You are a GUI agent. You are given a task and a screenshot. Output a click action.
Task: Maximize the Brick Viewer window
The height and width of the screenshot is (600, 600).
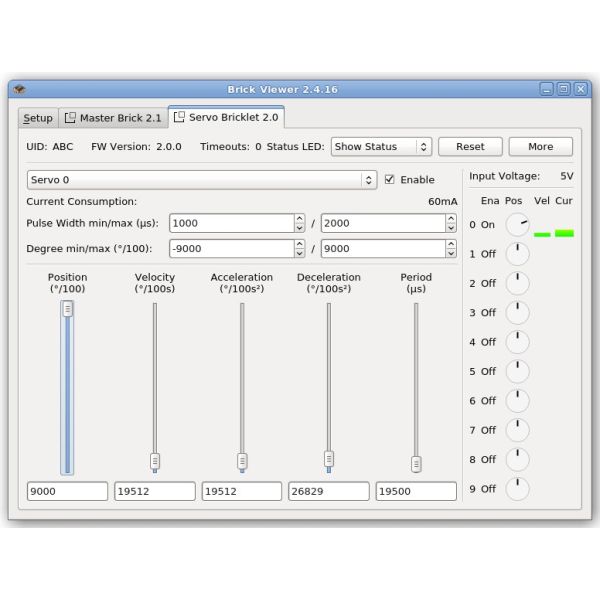pos(564,89)
